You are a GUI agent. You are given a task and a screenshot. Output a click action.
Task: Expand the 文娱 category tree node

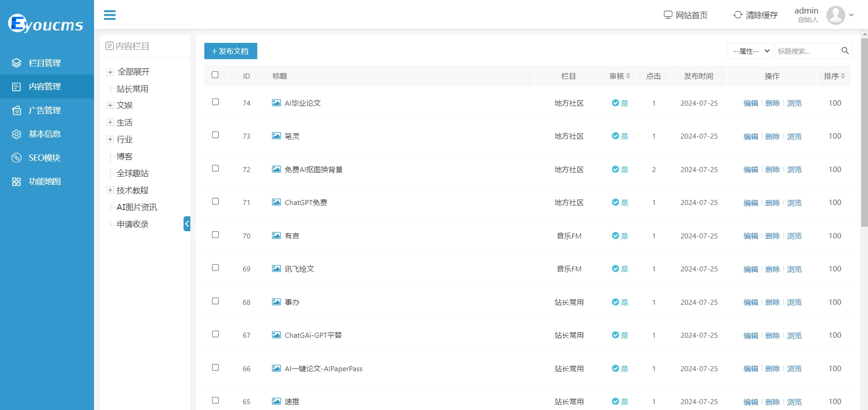pyautogui.click(x=110, y=105)
